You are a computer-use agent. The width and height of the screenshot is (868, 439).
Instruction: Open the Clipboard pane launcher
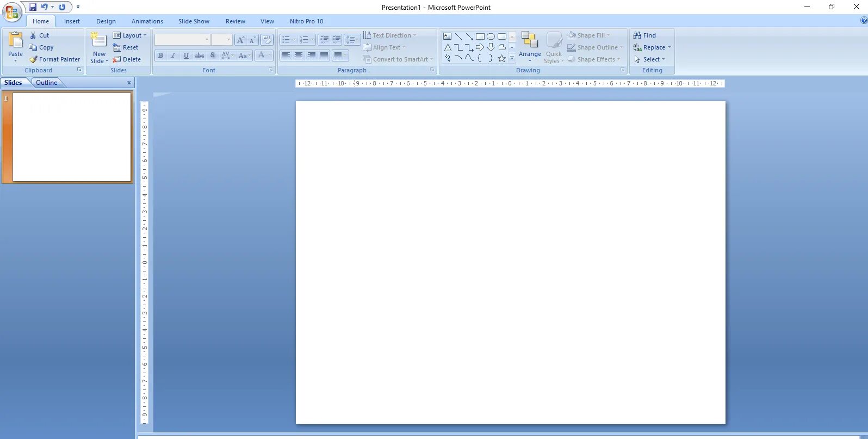pyautogui.click(x=79, y=70)
